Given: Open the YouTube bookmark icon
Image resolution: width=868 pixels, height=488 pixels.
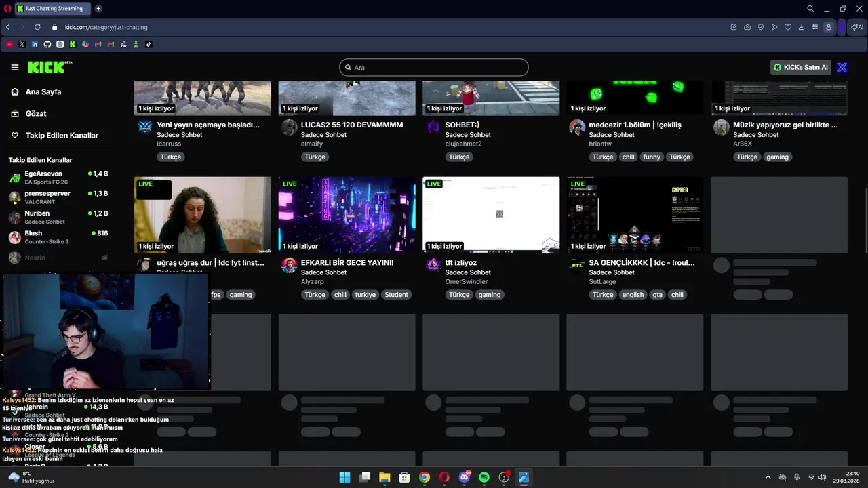Looking at the screenshot, I should [9, 45].
